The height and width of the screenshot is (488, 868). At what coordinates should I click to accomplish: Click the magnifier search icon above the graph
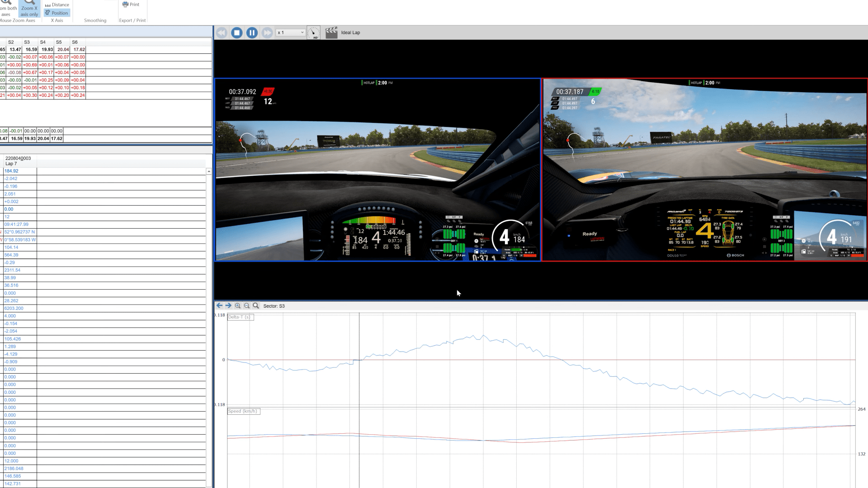point(256,305)
